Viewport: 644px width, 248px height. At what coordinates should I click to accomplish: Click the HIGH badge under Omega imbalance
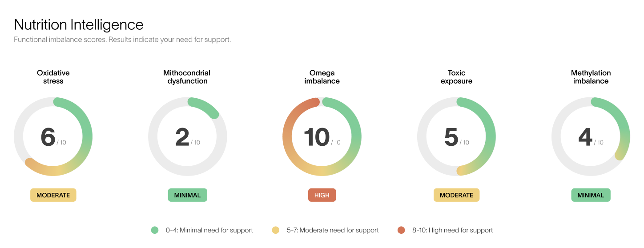pos(322,195)
